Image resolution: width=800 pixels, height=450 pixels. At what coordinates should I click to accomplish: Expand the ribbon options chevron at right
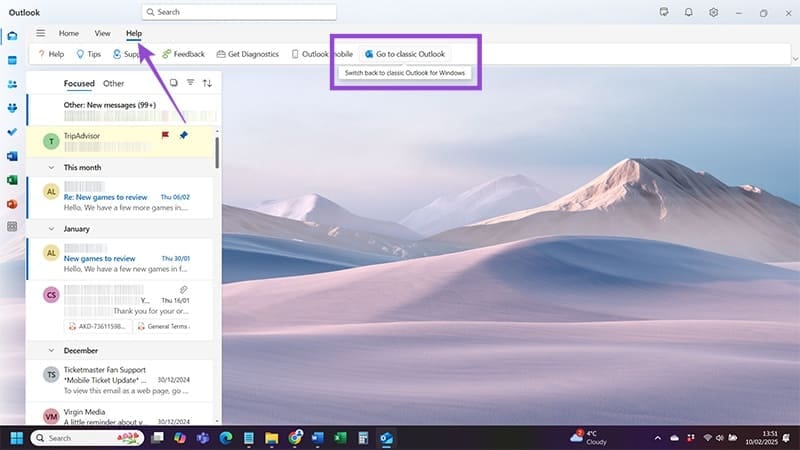click(795, 59)
